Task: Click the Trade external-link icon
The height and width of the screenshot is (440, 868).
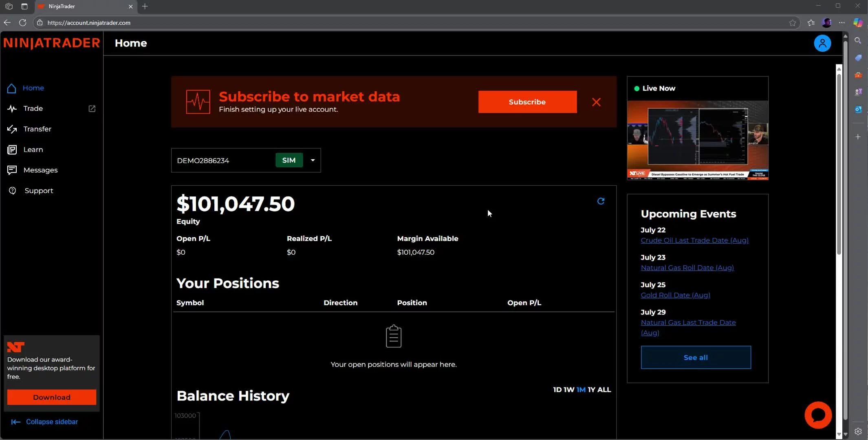Action: click(92, 108)
